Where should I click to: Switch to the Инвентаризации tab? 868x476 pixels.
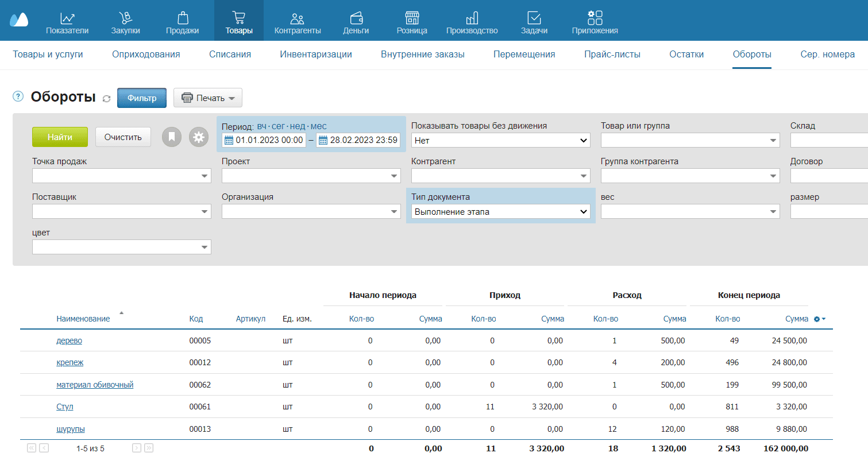click(315, 55)
